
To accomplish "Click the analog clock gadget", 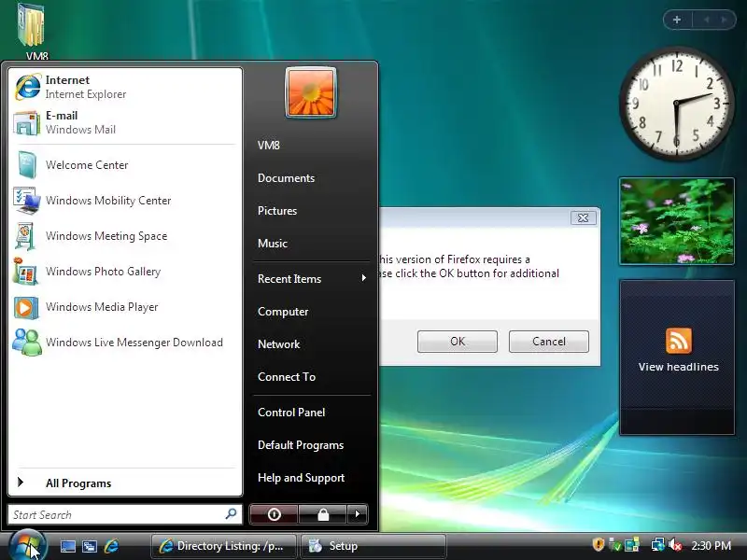I will tap(676, 104).
